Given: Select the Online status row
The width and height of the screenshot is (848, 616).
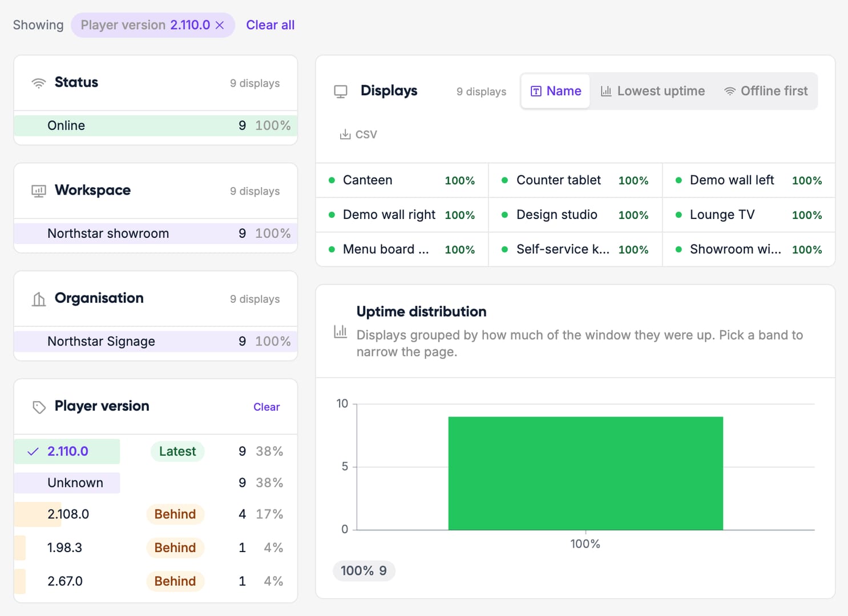Looking at the screenshot, I should click(x=155, y=125).
